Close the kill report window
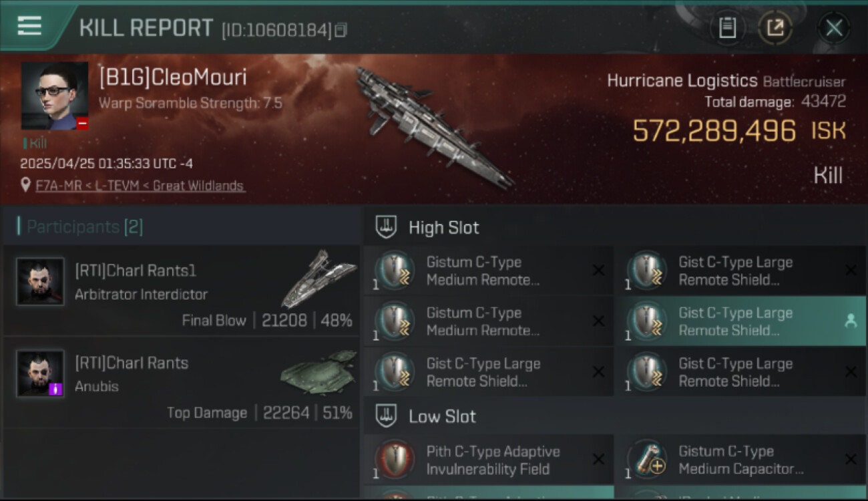Screen dimensions: 868x501 pos(834,28)
